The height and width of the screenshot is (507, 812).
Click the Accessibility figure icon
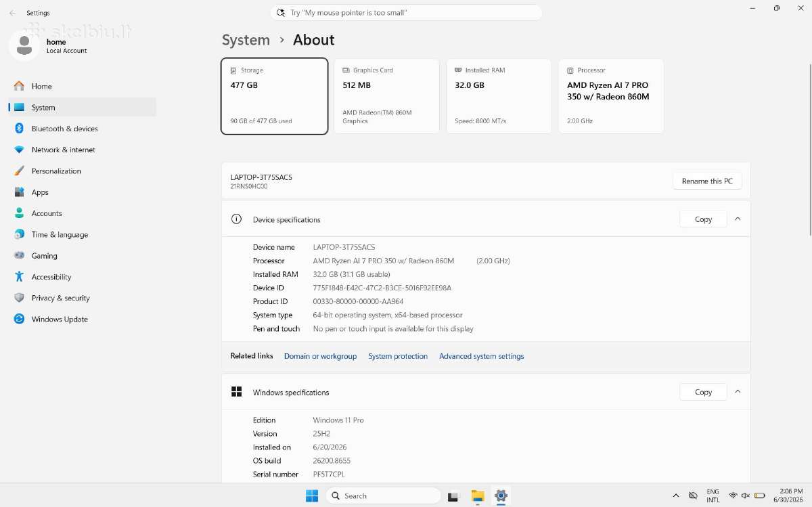click(19, 277)
